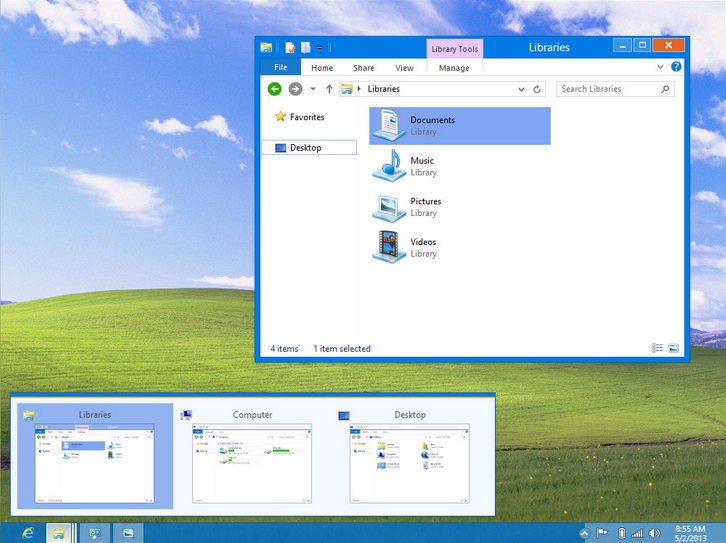Click the Libraries folder icon in the preview header

29,415
